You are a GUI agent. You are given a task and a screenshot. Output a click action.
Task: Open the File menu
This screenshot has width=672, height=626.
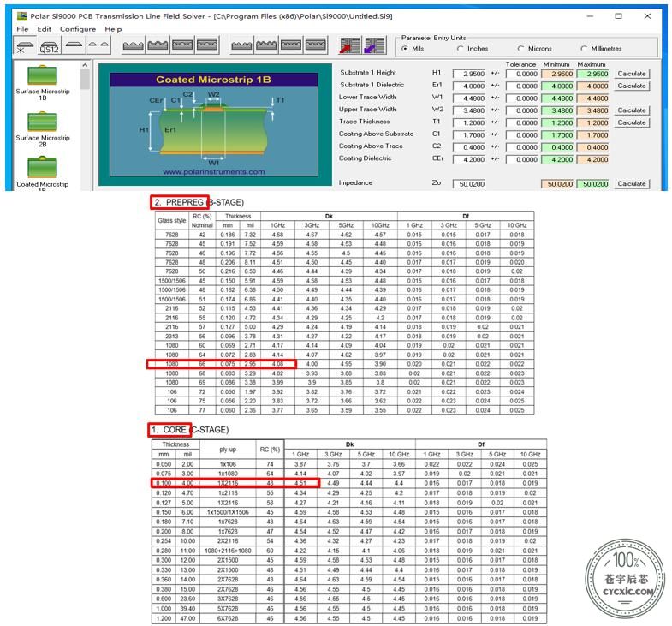(22, 29)
